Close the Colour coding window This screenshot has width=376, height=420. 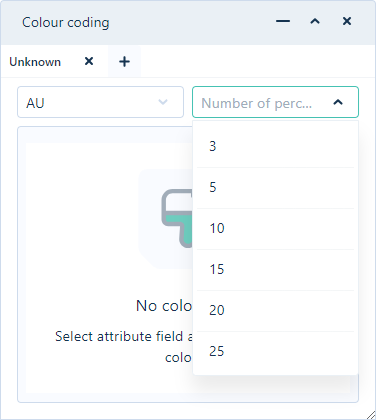(347, 21)
